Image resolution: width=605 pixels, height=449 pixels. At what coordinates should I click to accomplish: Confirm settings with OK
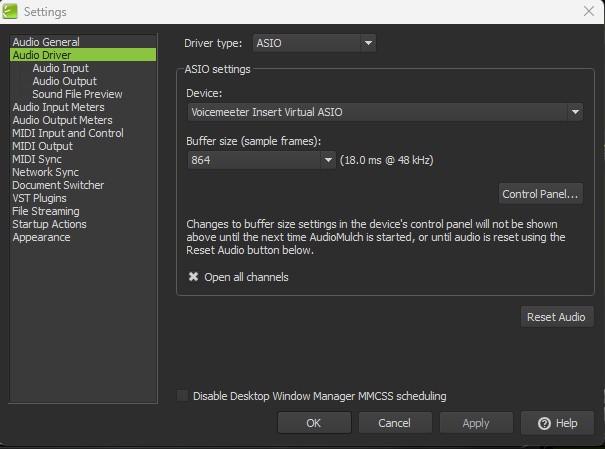click(x=314, y=423)
